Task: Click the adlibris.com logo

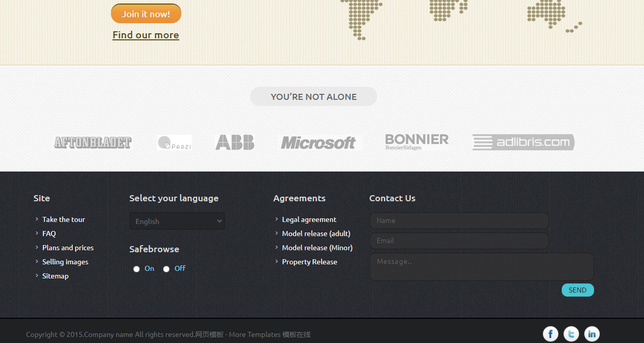Action: [523, 142]
